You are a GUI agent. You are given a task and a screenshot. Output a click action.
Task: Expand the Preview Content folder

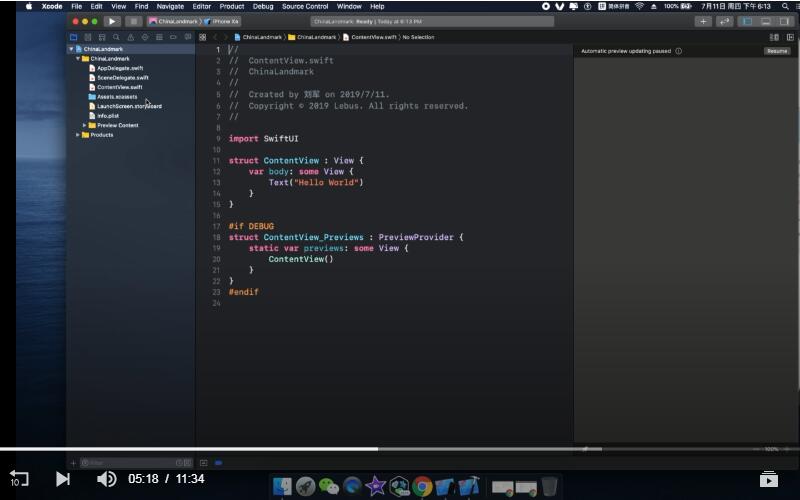click(85, 125)
